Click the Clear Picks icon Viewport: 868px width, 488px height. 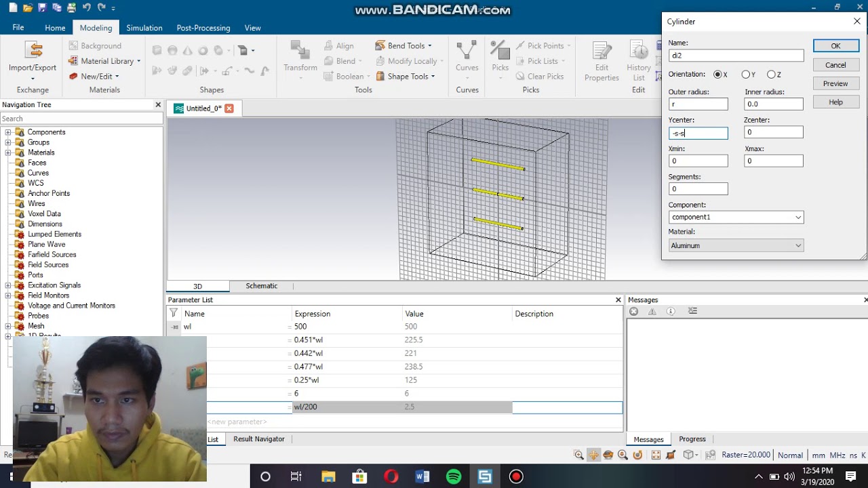pyautogui.click(x=521, y=77)
